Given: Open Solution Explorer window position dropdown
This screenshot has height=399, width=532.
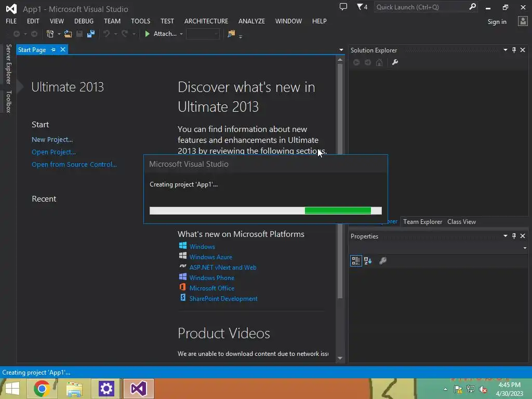Looking at the screenshot, I should click(505, 50).
